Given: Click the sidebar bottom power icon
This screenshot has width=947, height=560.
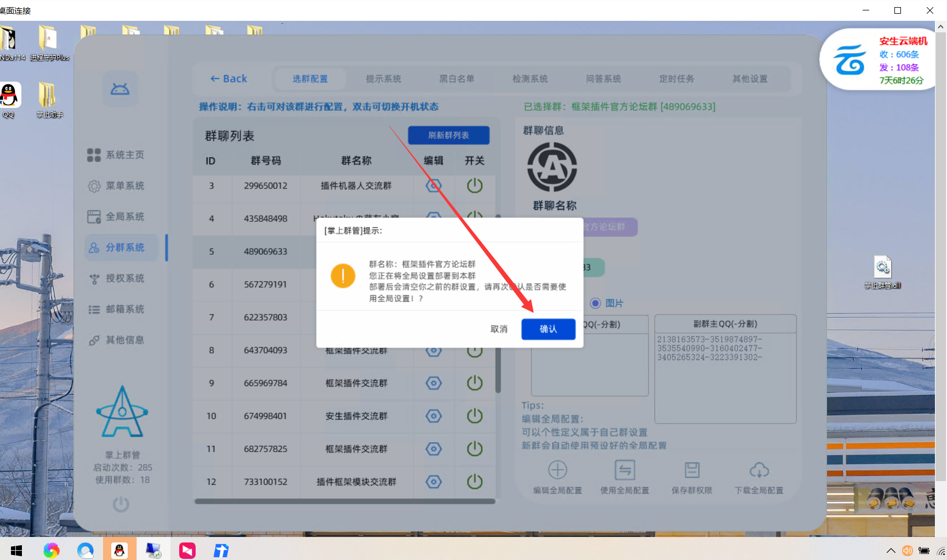Looking at the screenshot, I should tap(121, 504).
